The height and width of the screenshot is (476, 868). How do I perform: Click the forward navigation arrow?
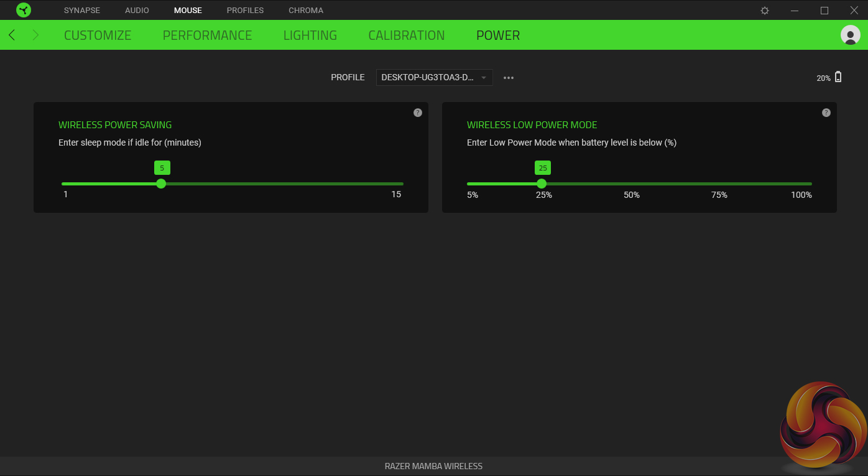click(x=35, y=35)
